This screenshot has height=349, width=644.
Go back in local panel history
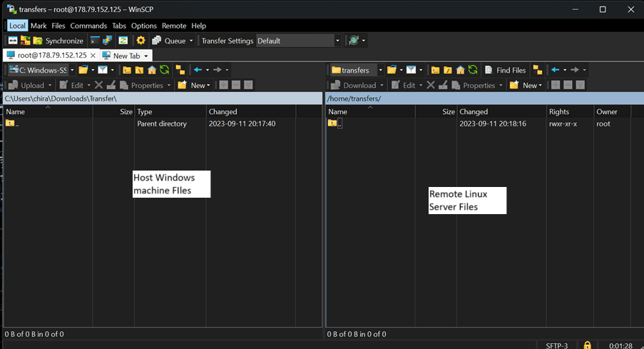[198, 70]
